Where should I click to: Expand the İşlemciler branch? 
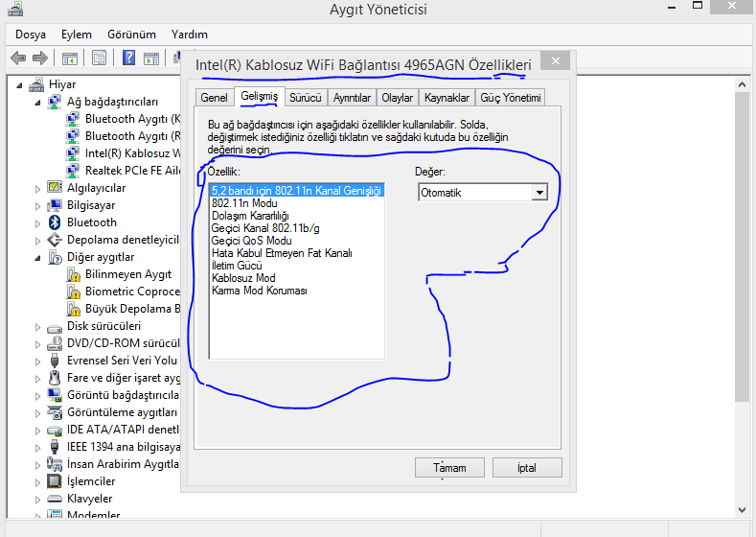[37, 482]
